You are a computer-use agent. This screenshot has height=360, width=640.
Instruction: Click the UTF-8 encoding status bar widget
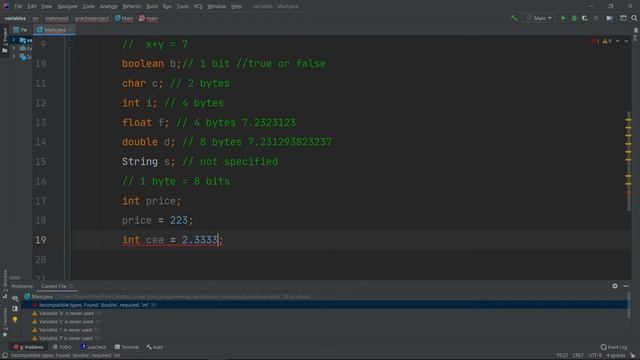[x=595, y=356]
